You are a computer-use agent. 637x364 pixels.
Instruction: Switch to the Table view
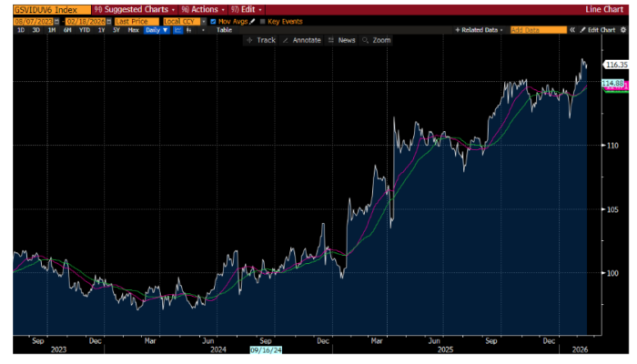point(224,30)
